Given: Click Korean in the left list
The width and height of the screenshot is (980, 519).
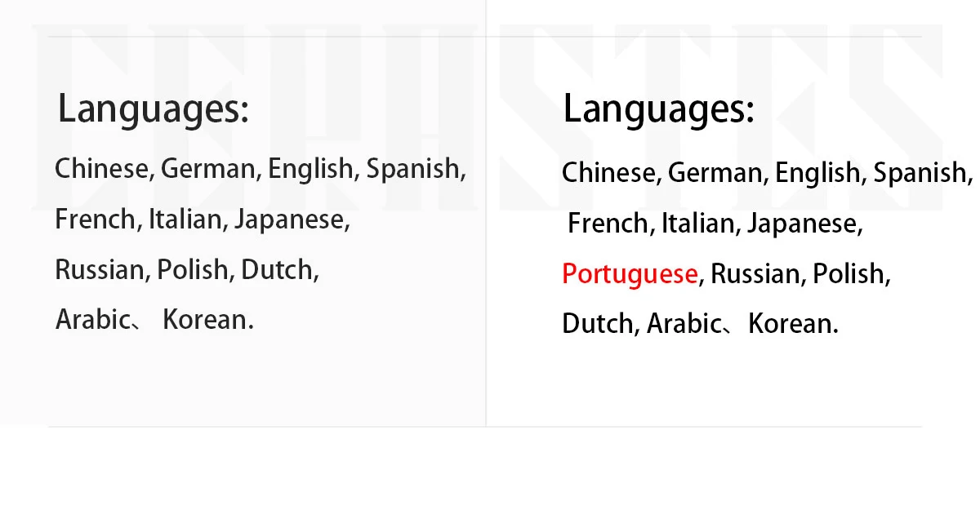Looking at the screenshot, I should coord(205,320).
